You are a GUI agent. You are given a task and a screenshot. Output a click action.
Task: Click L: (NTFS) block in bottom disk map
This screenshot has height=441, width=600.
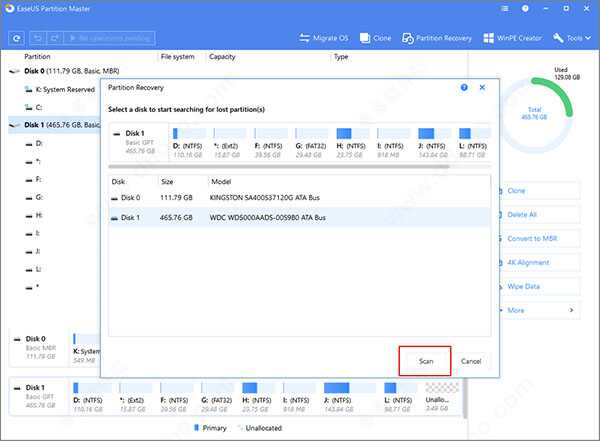pyautogui.click(x=400, y=397)
